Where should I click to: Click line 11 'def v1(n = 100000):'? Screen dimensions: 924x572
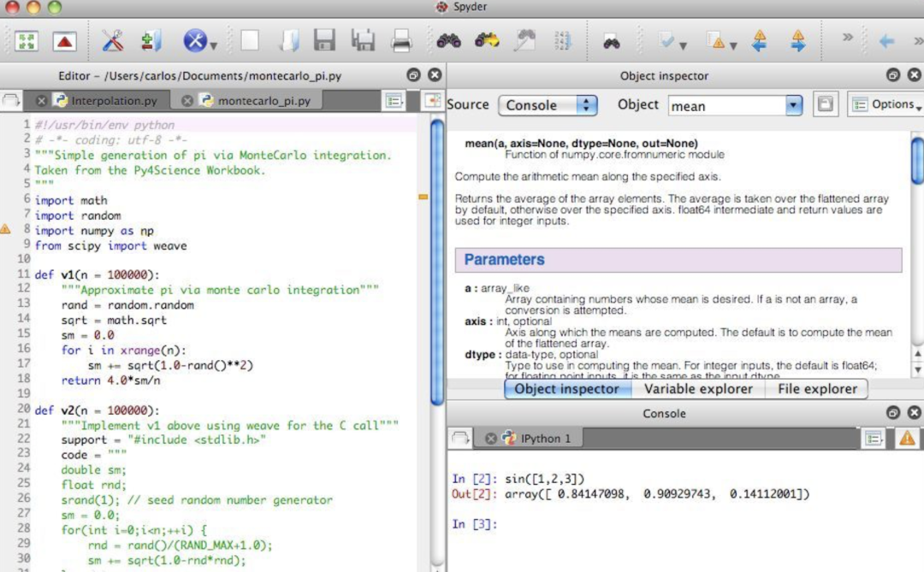tap(97, 274)
